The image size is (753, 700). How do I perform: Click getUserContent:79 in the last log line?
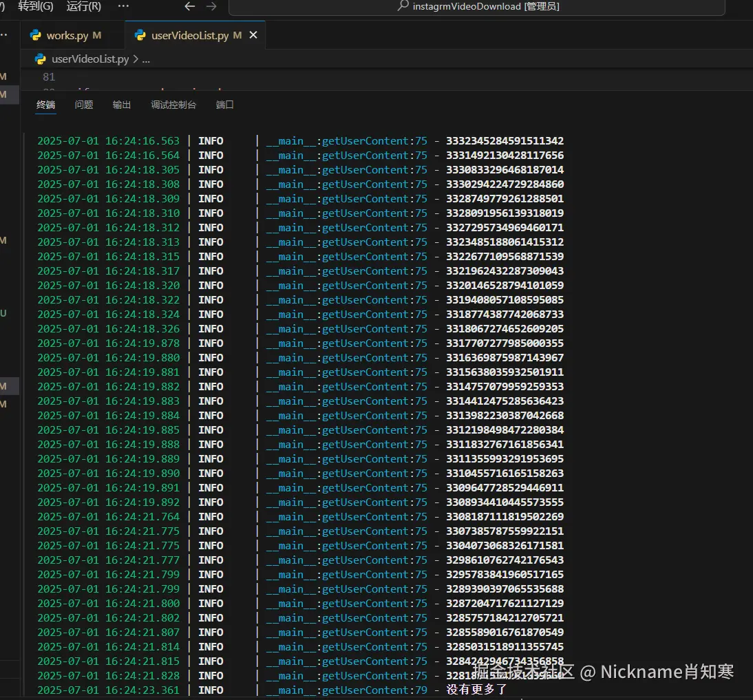[x=374, y=690]
